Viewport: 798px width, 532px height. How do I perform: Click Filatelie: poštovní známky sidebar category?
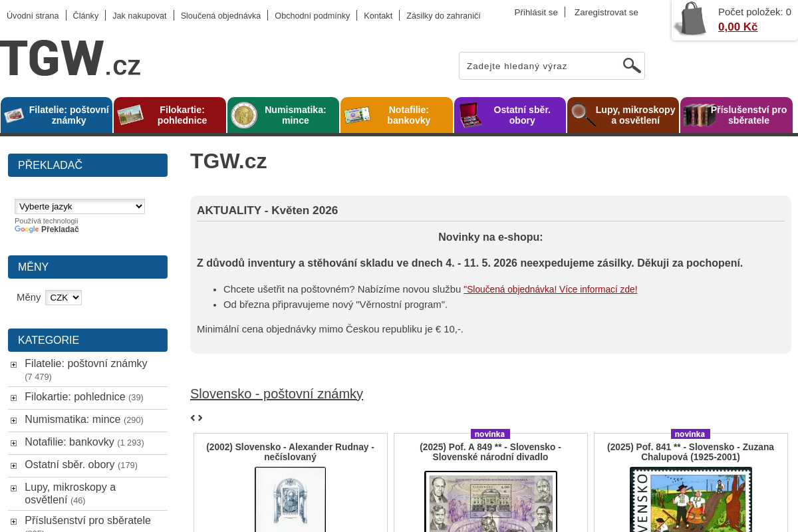(x=86, y=364)
